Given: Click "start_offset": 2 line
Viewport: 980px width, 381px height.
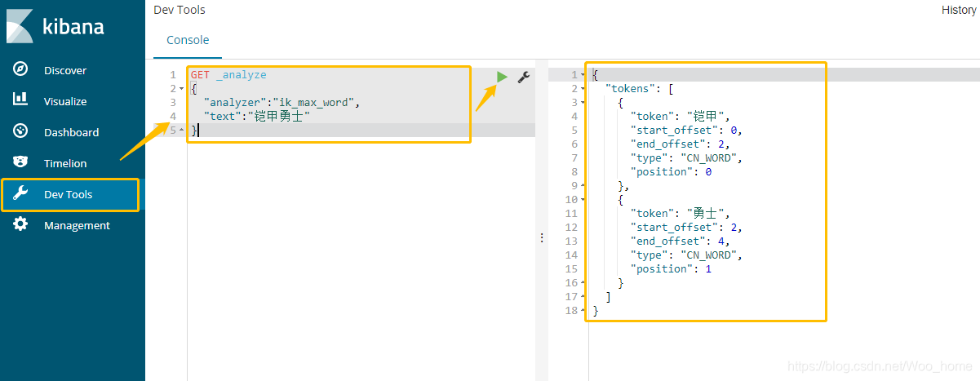Looking at the screenshot, I should [686, 227].
